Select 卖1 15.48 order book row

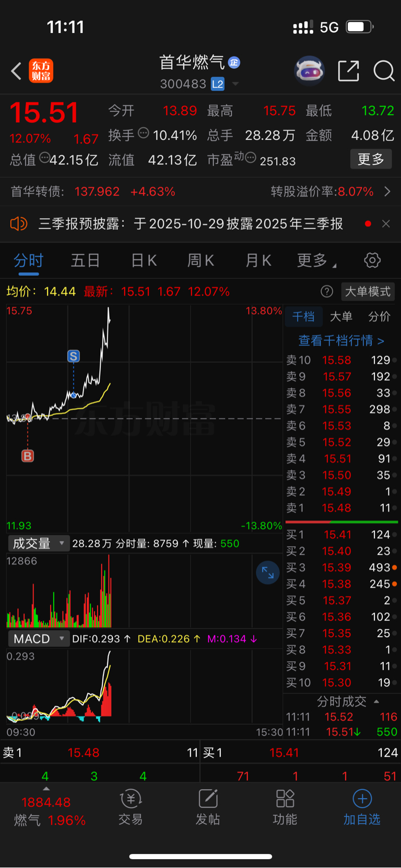click(342, 508)
